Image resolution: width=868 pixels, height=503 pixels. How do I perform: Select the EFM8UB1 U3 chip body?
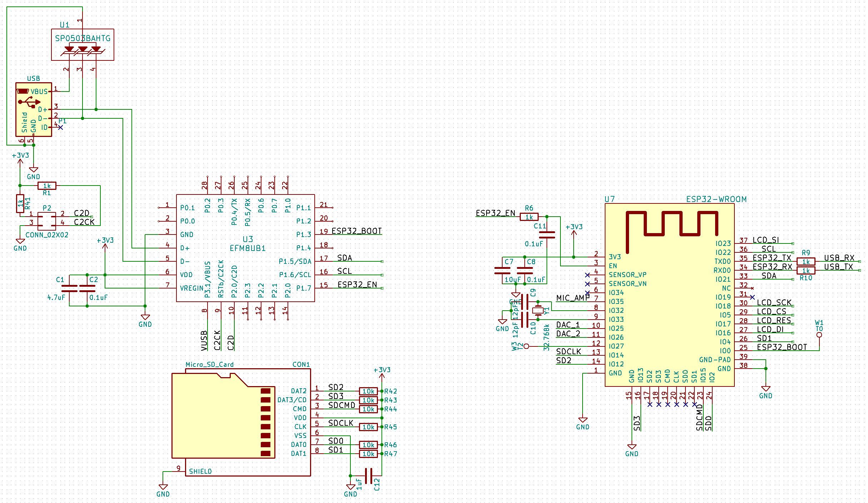point(245,248)
